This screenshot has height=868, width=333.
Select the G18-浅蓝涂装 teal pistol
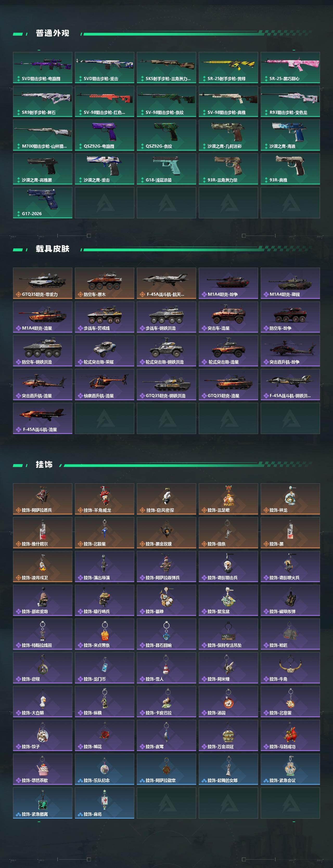coord(166,169)
